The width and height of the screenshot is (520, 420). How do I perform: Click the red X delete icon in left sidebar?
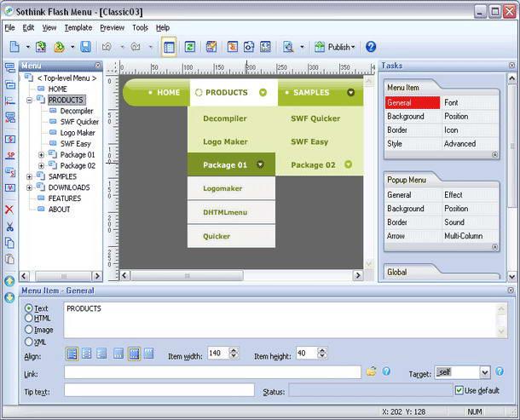(9, 210)
